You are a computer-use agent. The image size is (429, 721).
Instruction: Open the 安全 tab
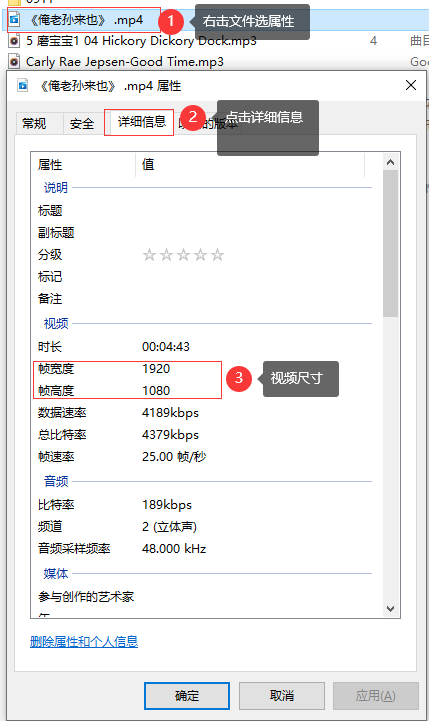(x=82, y=123)
